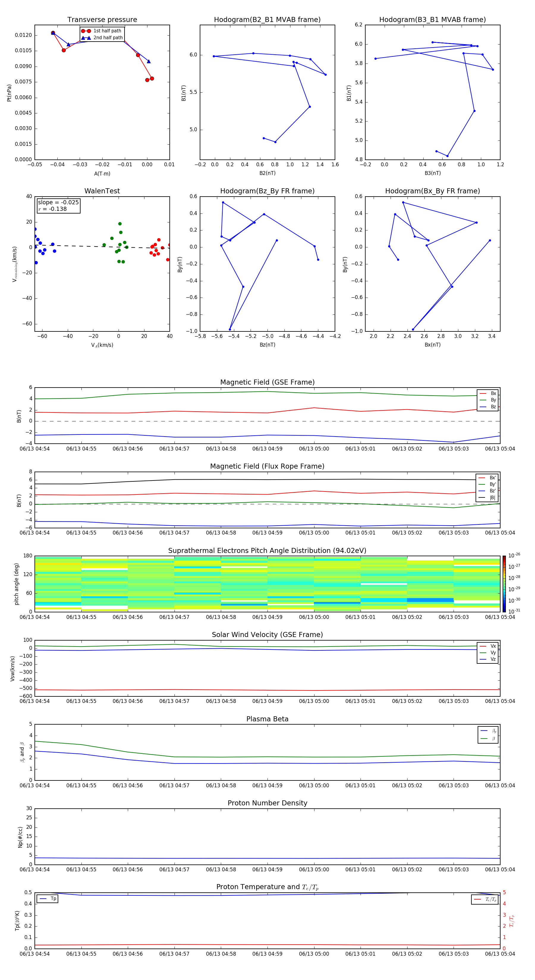This screenshot has width=535, height=980.
Task: Click the lowest point in Bz_By hodogram
Action: pos(230,329)
